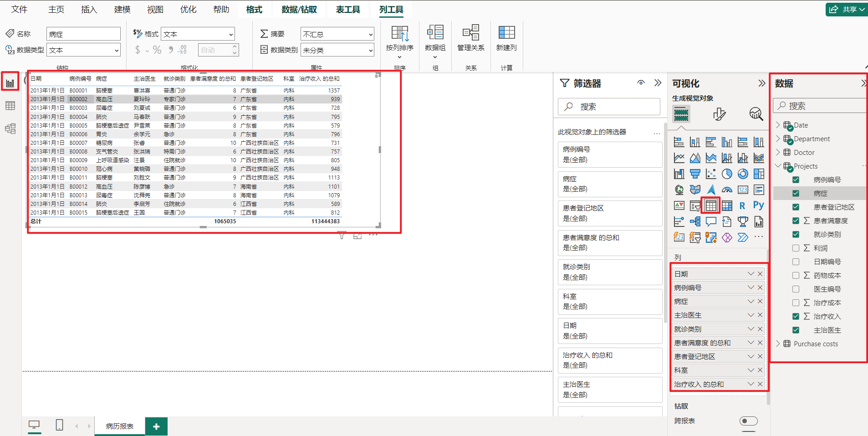Switch to the 主页 ribbon tab
868x436 pixels.
(x=56, y=9)
